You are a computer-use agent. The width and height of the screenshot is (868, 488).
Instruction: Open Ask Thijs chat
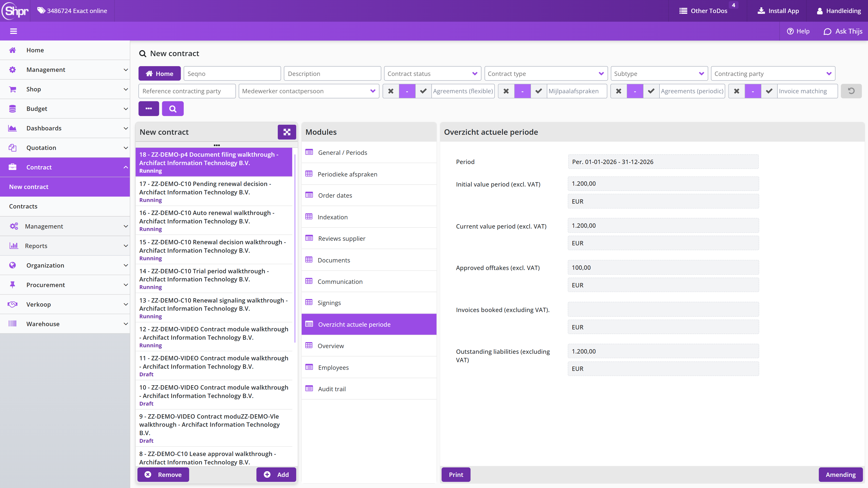click(843, 31)
